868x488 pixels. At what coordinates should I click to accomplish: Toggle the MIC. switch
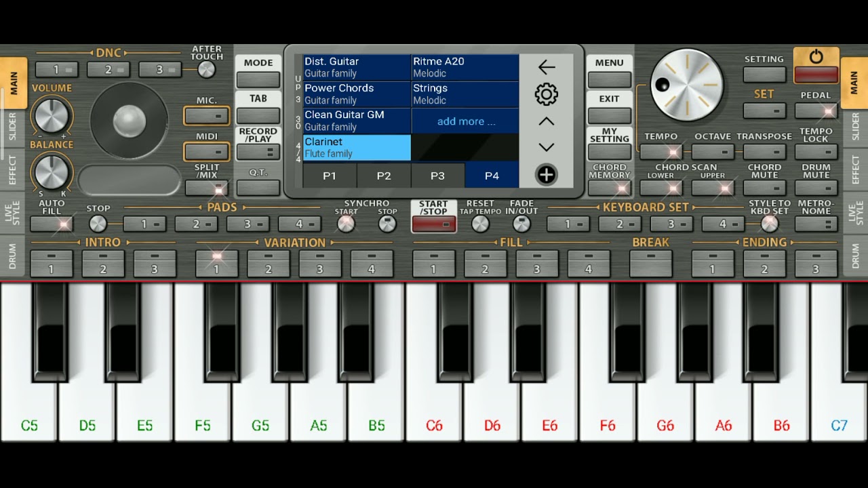(207, 116)
